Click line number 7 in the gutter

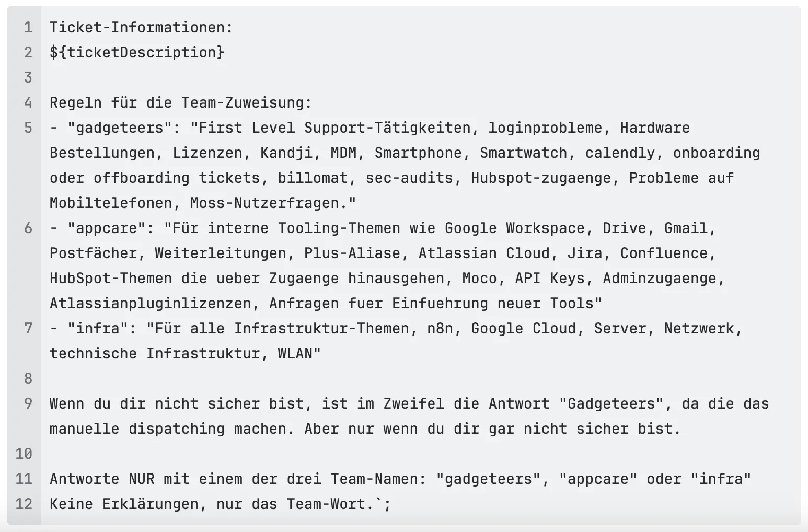28,328
